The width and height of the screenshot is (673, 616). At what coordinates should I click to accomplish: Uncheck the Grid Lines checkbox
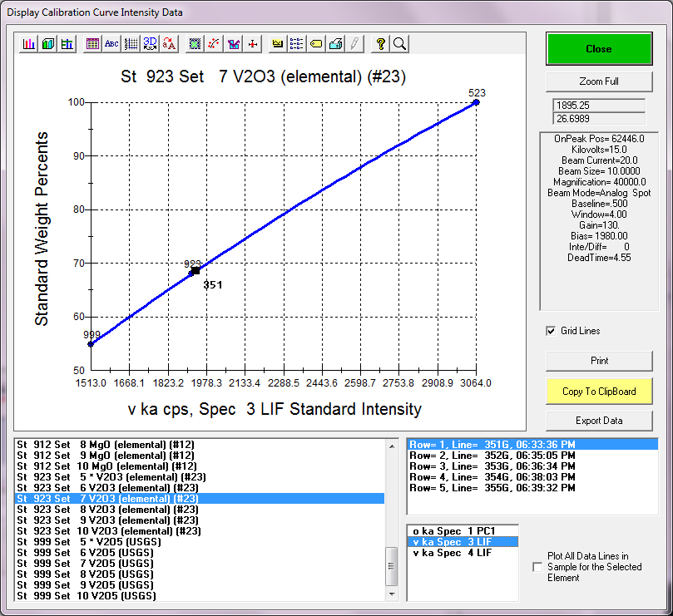click(551, 331)
